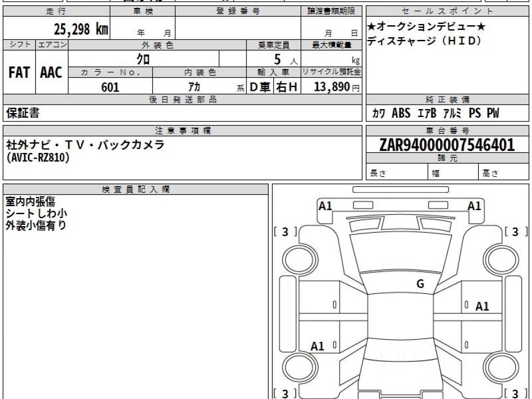
Task: Click the 検査員記入欄 section header
Action: (136, 189)
